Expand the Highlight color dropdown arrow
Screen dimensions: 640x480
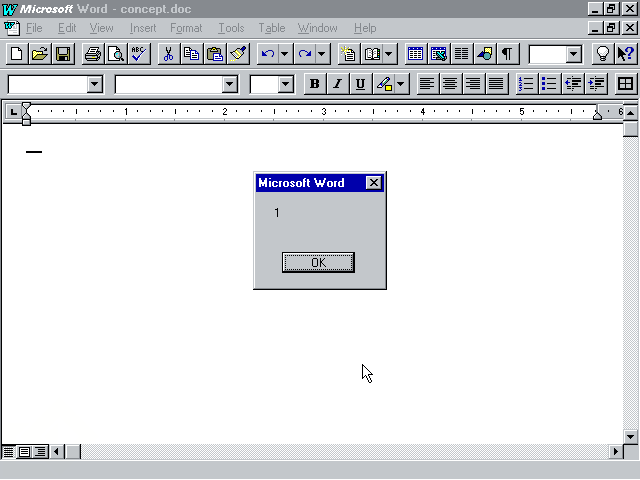coord(400,84)
